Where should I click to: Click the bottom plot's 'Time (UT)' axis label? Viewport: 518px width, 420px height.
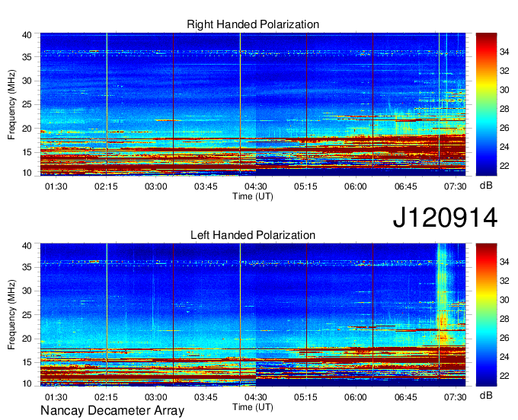(253, 407)
